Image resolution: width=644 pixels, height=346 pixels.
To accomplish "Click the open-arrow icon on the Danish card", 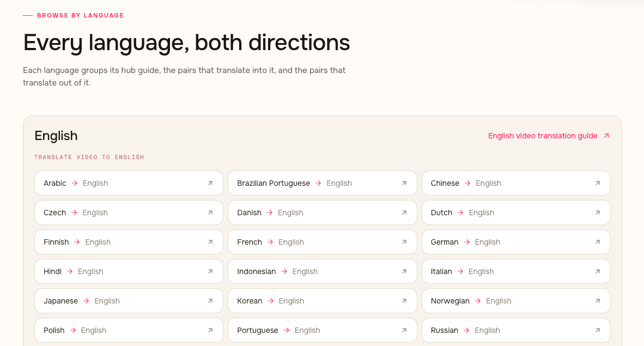I will 404,213.
